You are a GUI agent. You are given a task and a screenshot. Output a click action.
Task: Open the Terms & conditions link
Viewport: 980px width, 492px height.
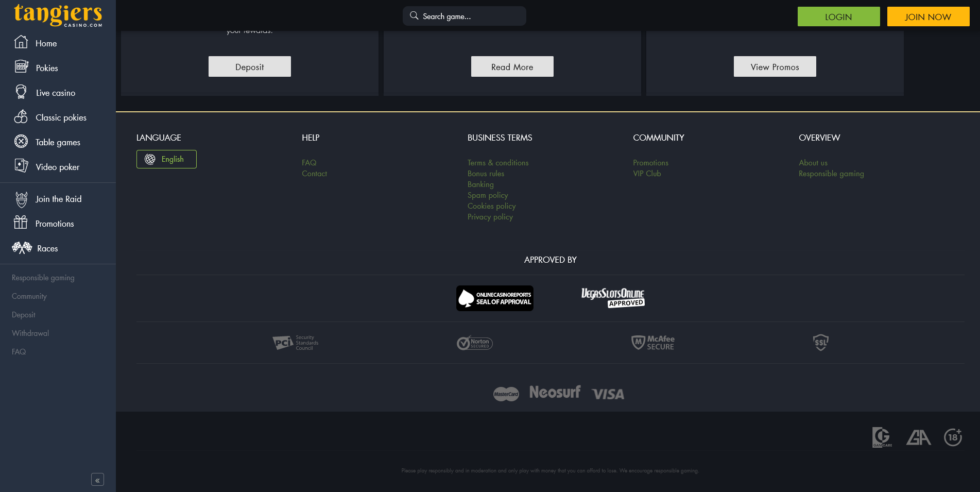point(497,163)
